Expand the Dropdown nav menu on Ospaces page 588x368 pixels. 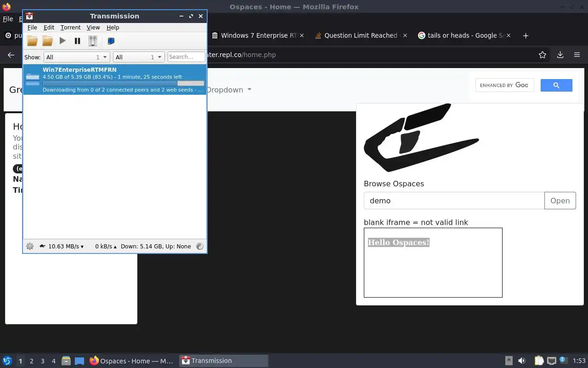(x=229, y=90)
